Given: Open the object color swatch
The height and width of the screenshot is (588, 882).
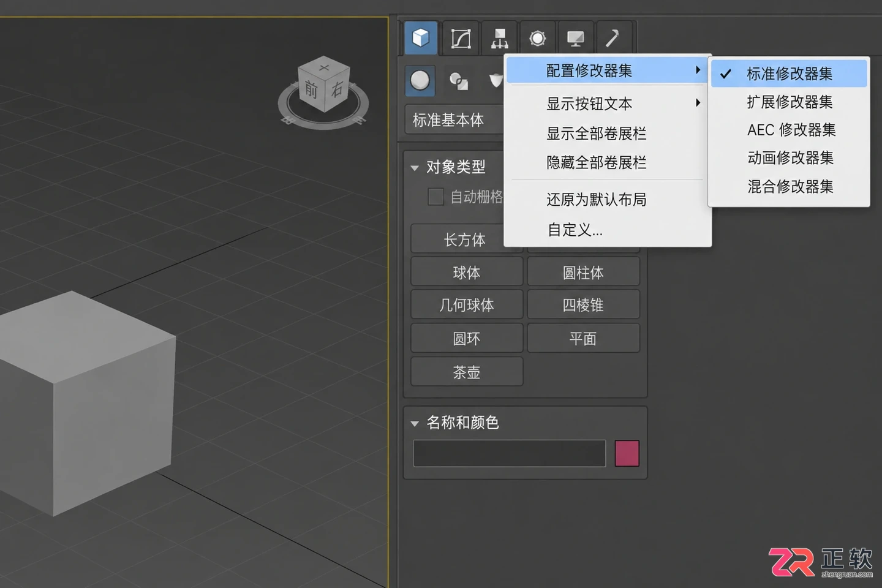Looking at the screenshot, I should pos(627,453).
